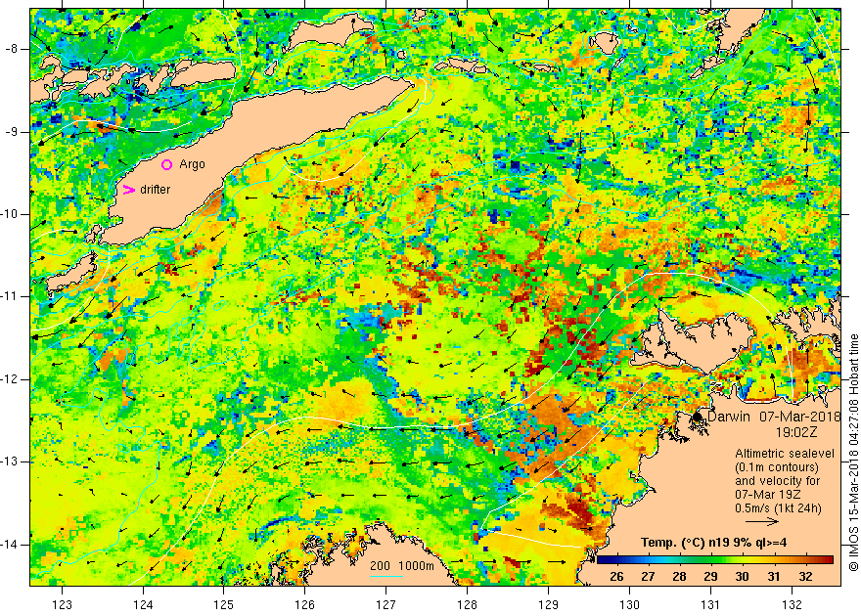Image resolution: width=861 pixels, height=616 pixels.
Task: Click the '30' colorbar tick label
Action: [742, 577]
